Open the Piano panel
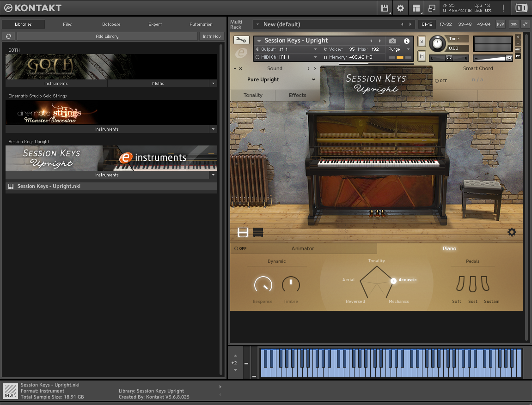This screenshot has height=405, width=532. [x=450, y=248]
